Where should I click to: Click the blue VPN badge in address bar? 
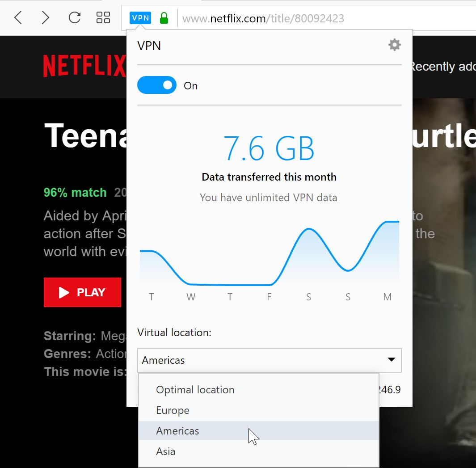(x=140, y=18)
